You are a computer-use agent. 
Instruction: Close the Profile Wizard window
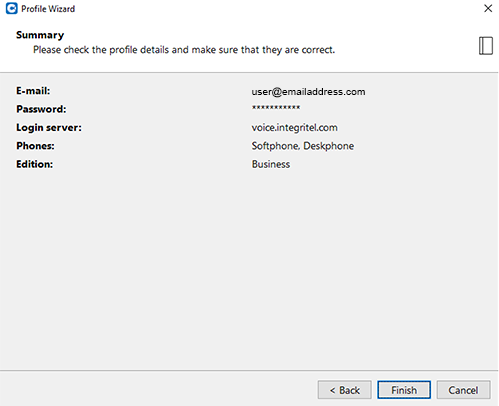tap(488, 8)
